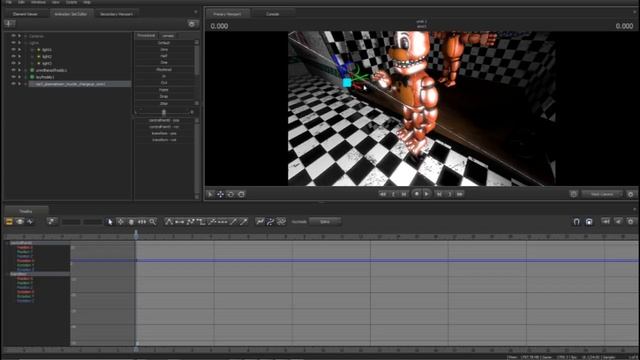Viewport: 640px width, 360px height.
Task: Open the interpolate Spline dropdown
Action: [325, 222]
